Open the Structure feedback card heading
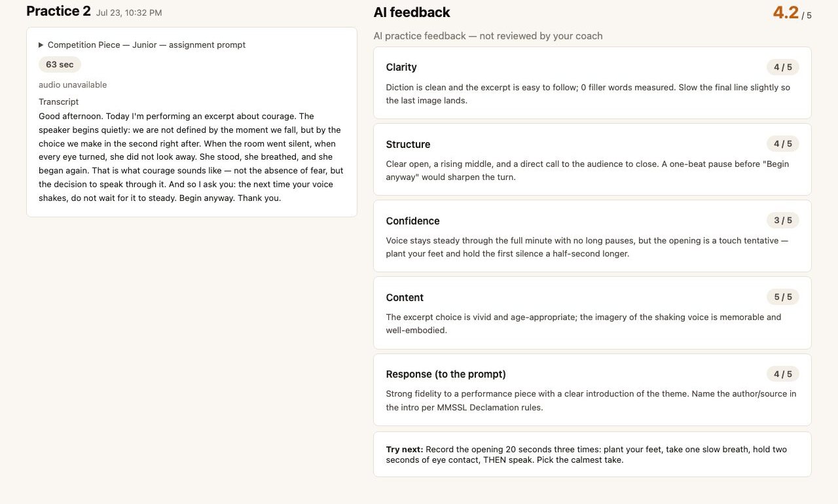 pos(408,145)
